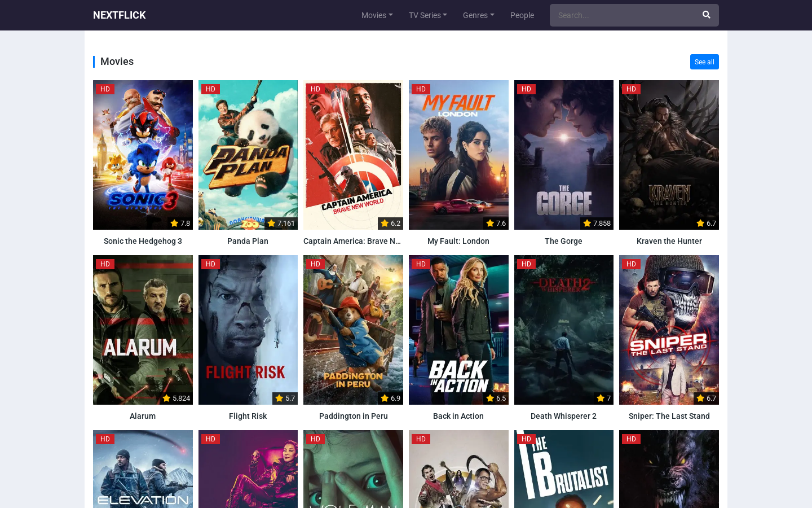Click the HD badge on Panda Plan poster
The height and width of the screenshot is (508, 812).
click(x=210, y=89)
